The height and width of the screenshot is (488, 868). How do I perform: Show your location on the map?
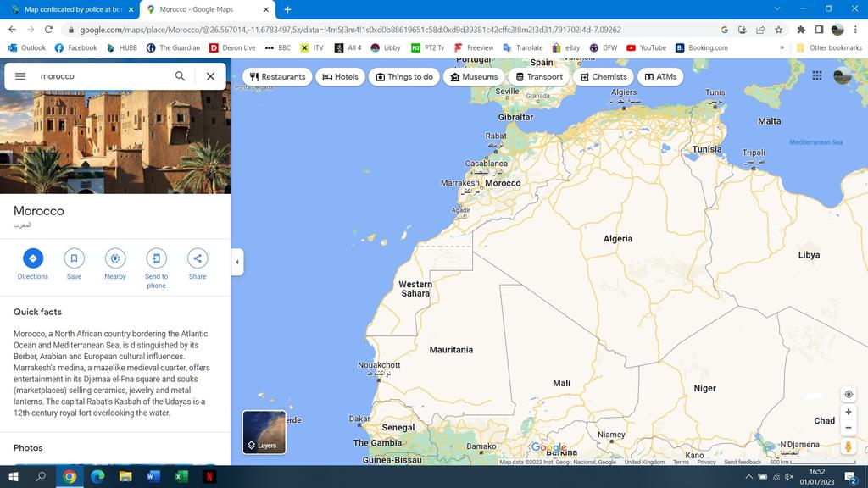click(x=848, y=395)
